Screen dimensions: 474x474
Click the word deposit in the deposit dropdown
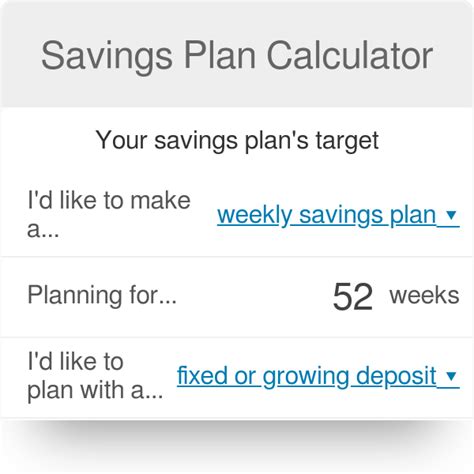pyautogui.click(x=396, y=377)
